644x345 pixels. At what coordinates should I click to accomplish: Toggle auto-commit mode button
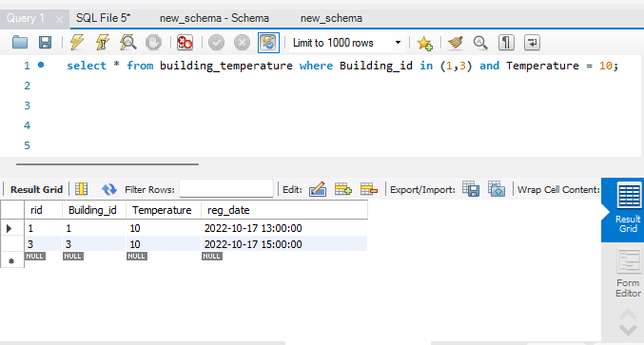point(268,42)
